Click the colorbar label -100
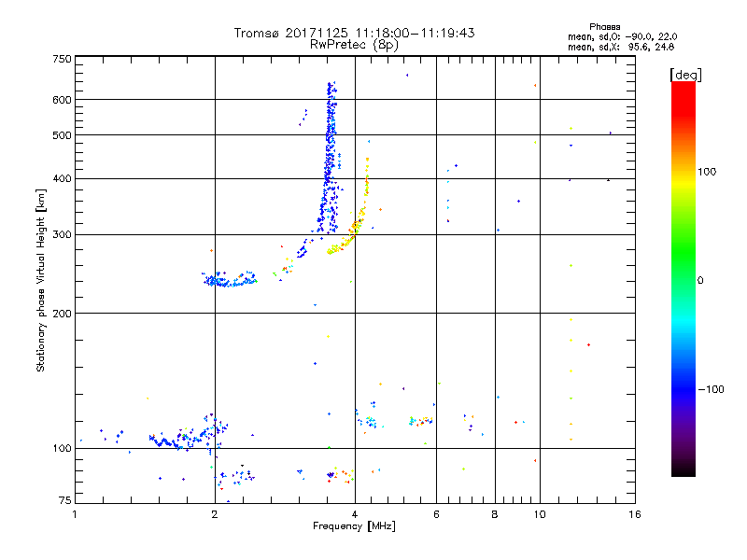Image resolution: width=747 pixels, height=560 pixels. tap(711, 389)
